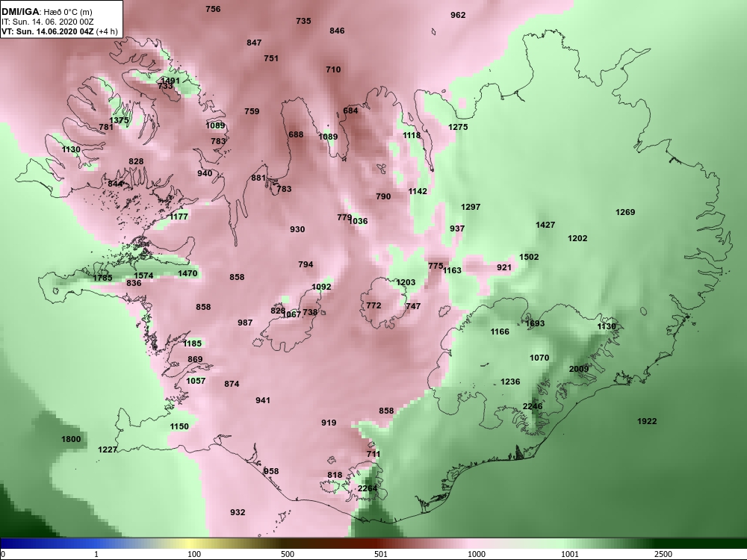Screen dimensions: 747x560
Task: Click the map value 958
Action: coord(271,471)
